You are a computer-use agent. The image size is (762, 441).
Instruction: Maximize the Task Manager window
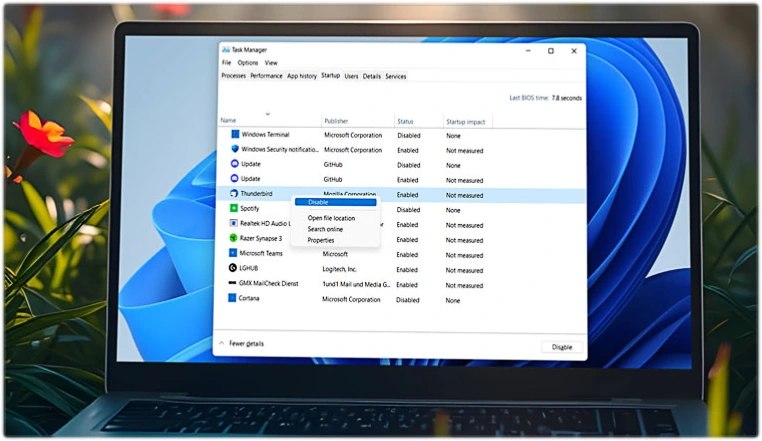551,51
